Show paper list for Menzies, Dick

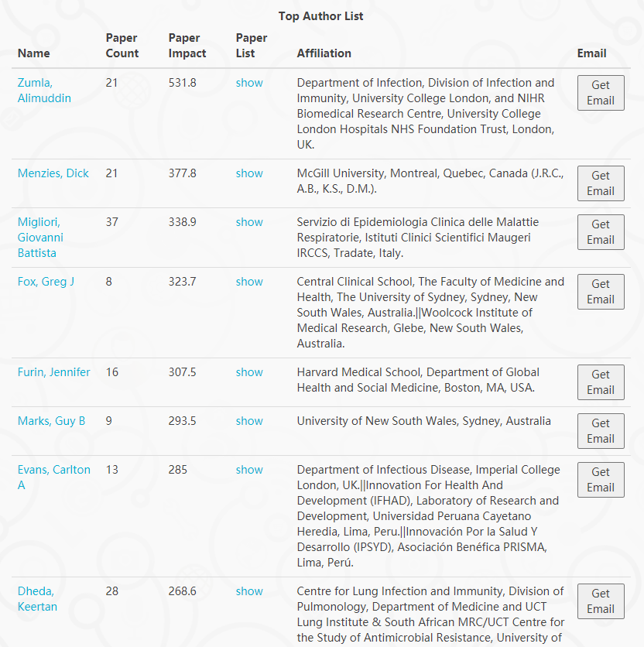(249, 173)
